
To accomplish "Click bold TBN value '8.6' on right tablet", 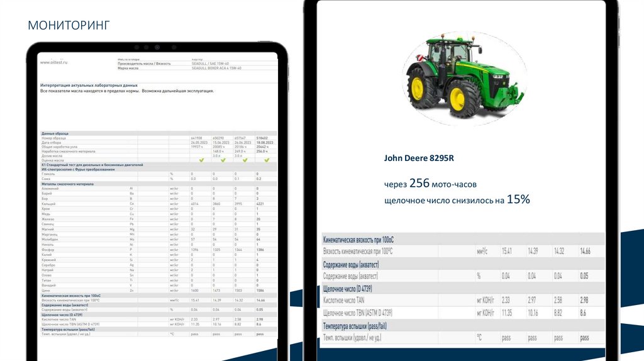I will [x=583, y=313].
